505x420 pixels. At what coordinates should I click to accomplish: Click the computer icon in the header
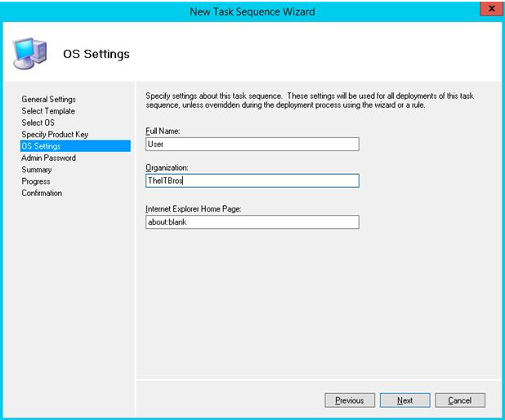pyautogui.click(x=30, y=53)
